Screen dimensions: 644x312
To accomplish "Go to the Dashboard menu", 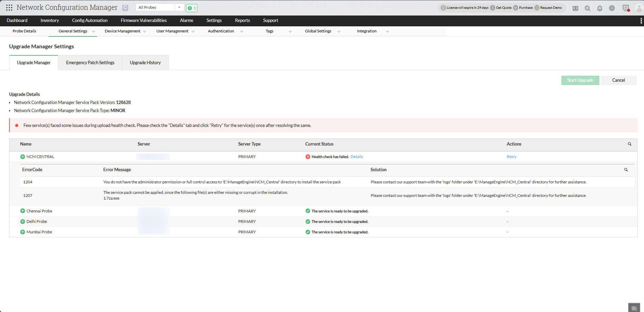I will 17,21.
